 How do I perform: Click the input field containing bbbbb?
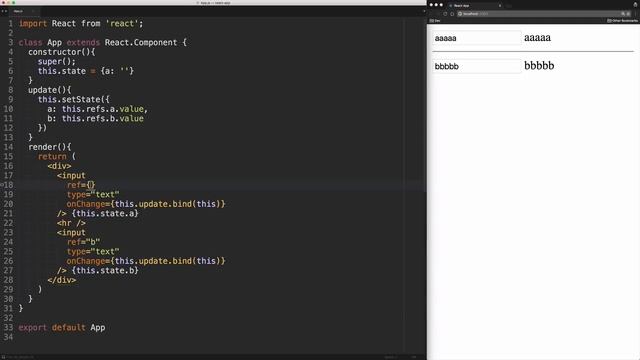[476, 66]
